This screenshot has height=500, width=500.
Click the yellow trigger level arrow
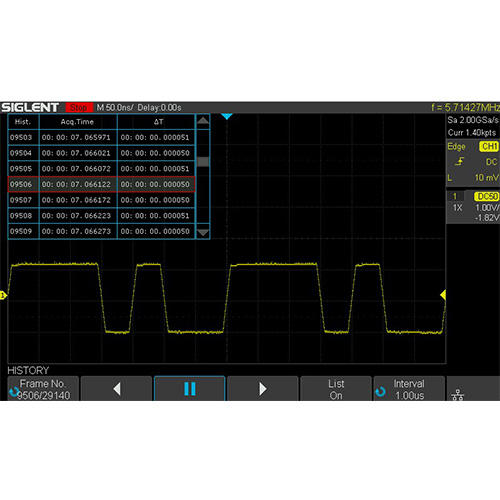pos(443,295)
